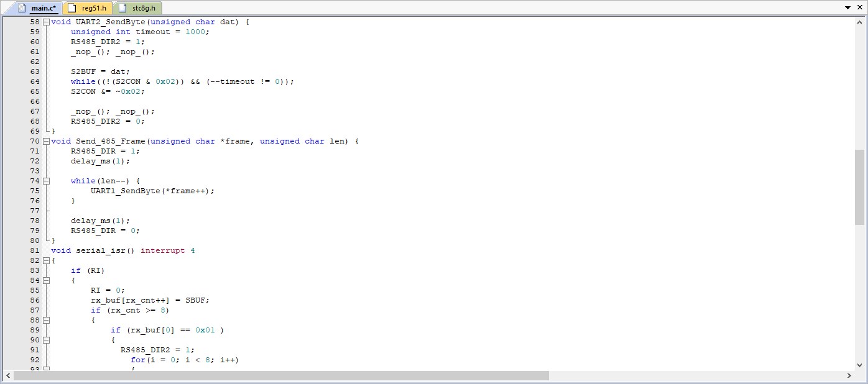Viewport: 868px width, 384px height.
Task: Collapse the while(len--) loop block
Action: click(46, 181)
